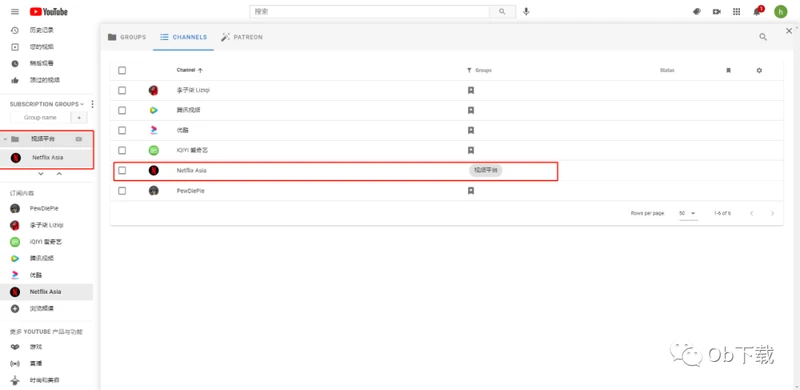This screenshot has width=800, height=390.
Task: Click the tag extension icon in header
Action: [696, 11]
